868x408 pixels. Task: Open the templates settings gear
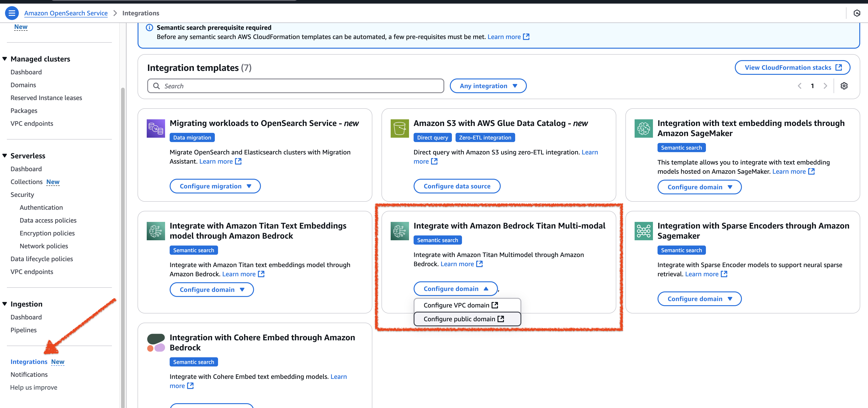844,86
